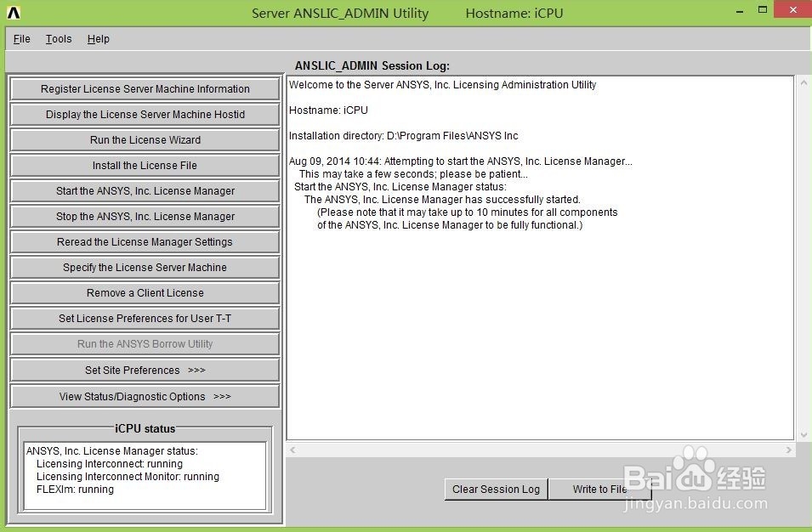
Task: Display the License Server Machine Hostid
Action: [144, 114]
